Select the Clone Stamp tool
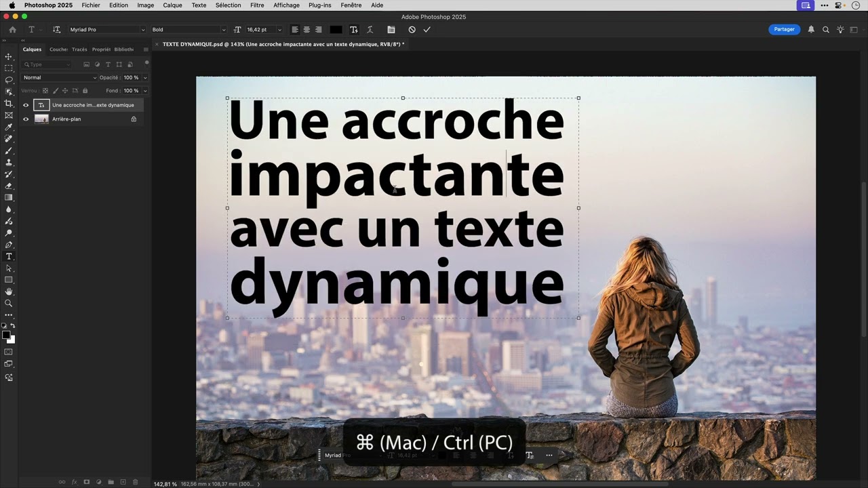 click(9, 162)
